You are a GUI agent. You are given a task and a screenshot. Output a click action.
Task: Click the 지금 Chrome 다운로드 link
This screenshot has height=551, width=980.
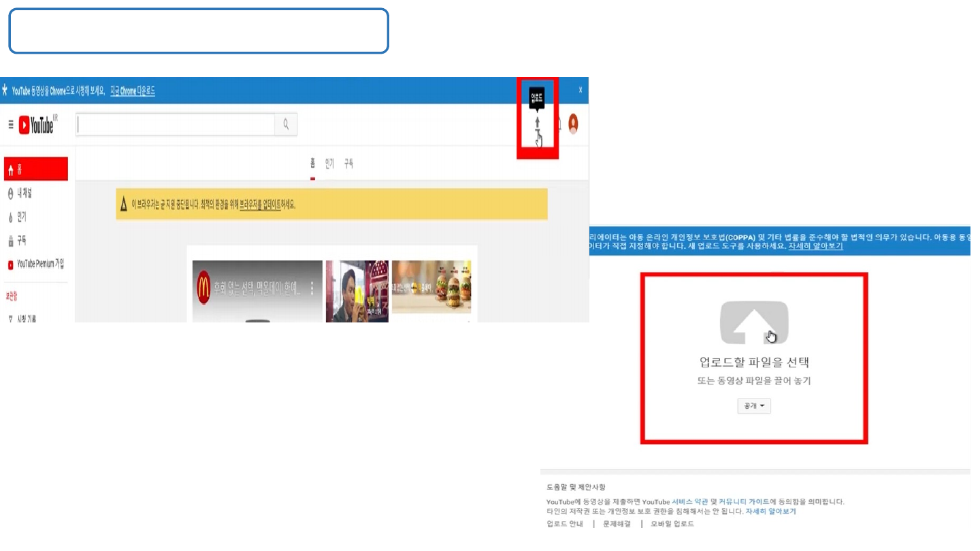(133, 90)
